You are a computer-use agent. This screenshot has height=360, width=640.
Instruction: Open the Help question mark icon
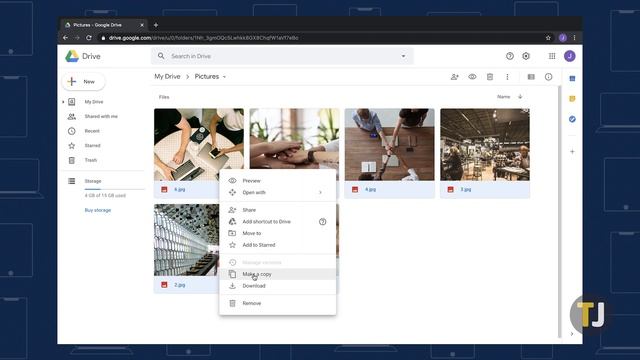coord(509,56)
